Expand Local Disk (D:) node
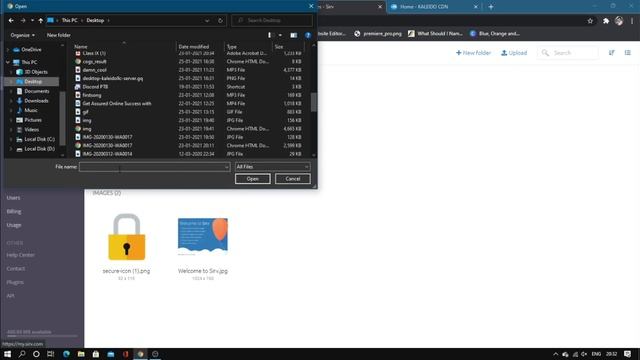The image size is (640, 360). [11, 149]
